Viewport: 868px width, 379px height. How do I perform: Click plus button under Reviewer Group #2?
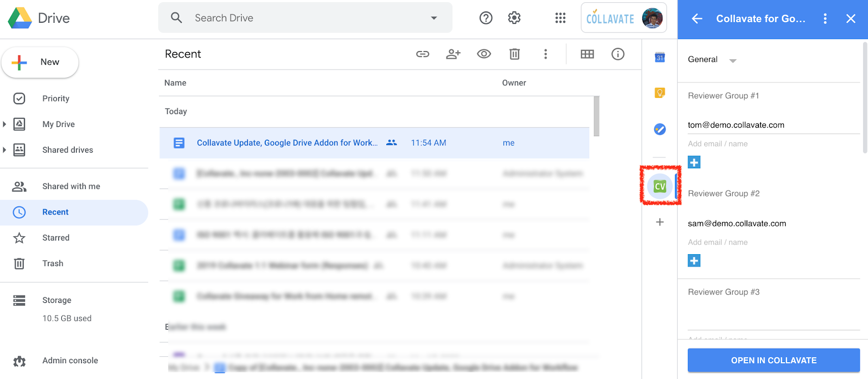[694, 261]
